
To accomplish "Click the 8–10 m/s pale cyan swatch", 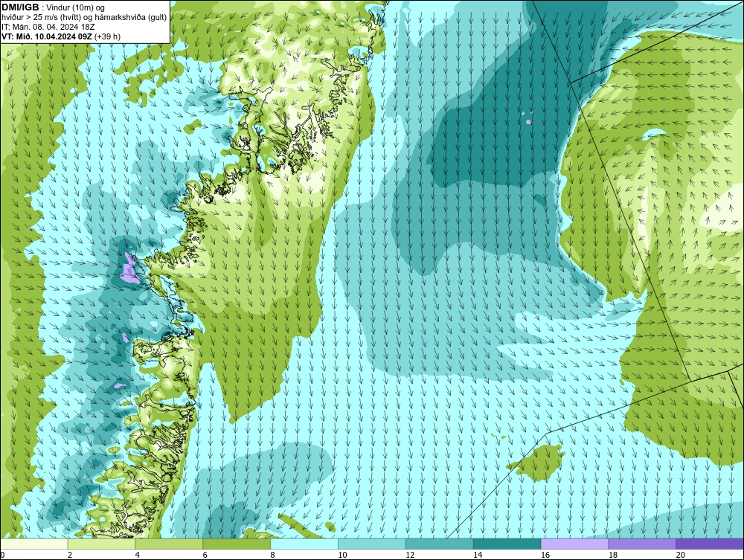I will [304, 544].
